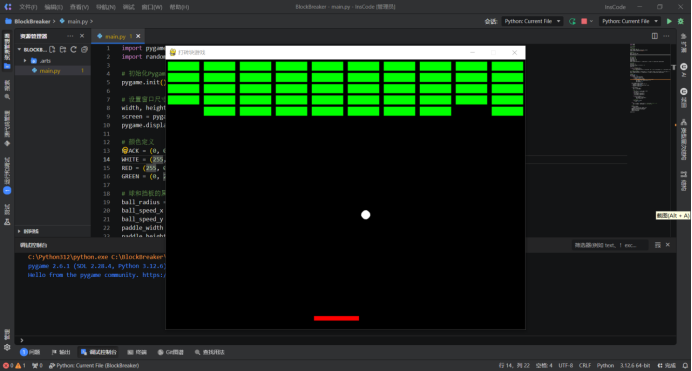Viewport: 692px width, 371px height.
Task: Open the session Python: Current File dropdown
Action: tap(532, 21)
